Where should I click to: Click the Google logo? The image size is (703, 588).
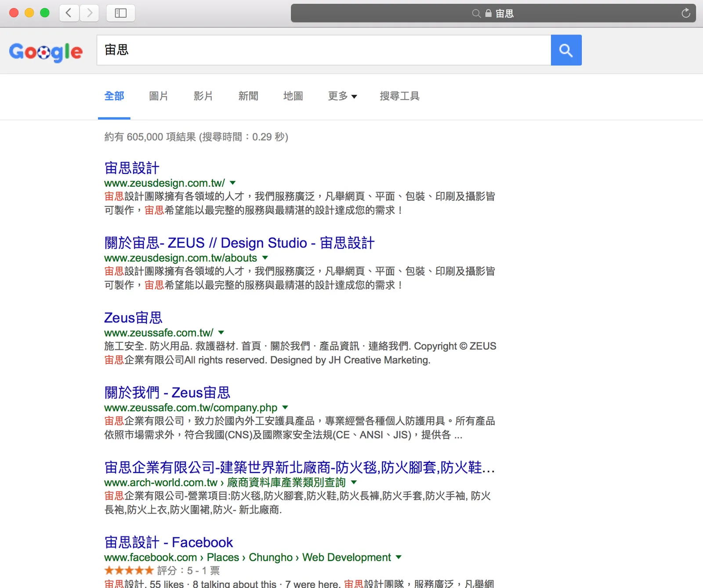[x=46, y=52]
